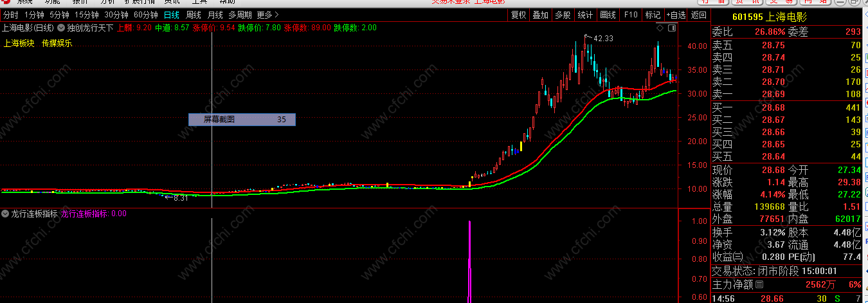Image resolution: width=868 pixels, height=303 pixels.
Task: Click the 卖五 price 28.75
Action: pyautogui.click(x=773, y=45)
